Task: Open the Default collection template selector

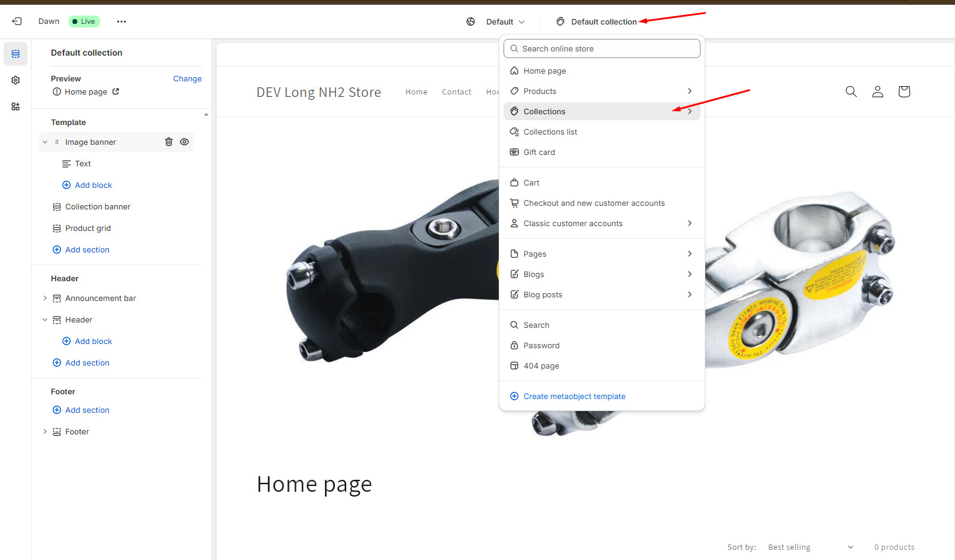Action: click(x=597, y=22)
